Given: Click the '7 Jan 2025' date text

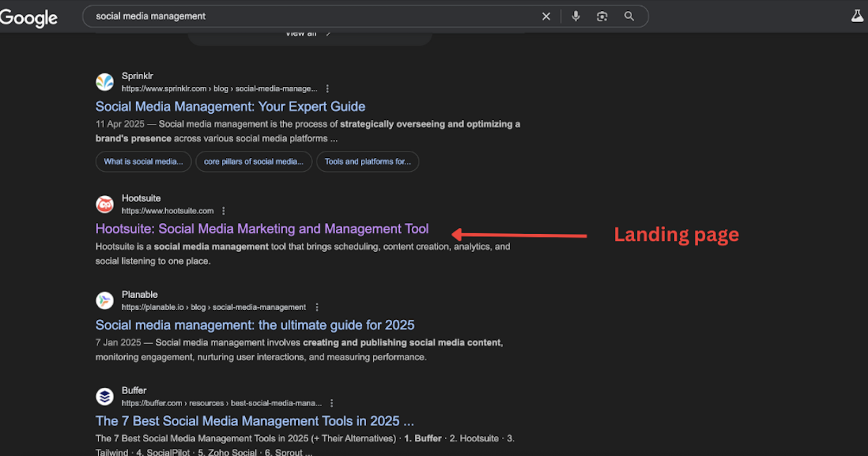Looking at the screenshot, I should coord(118,343).
